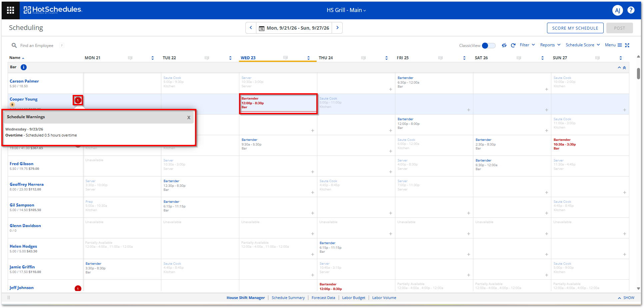Add shift for Carson Palmer on Thursday
The width and height of the screenshot is (644, 308).
click(390, 89)
